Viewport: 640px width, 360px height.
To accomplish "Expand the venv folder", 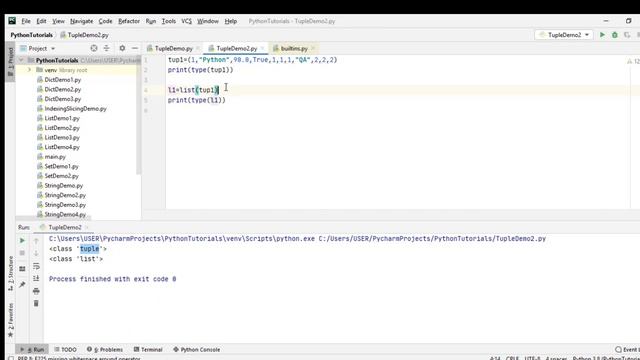I will point(29,70).
